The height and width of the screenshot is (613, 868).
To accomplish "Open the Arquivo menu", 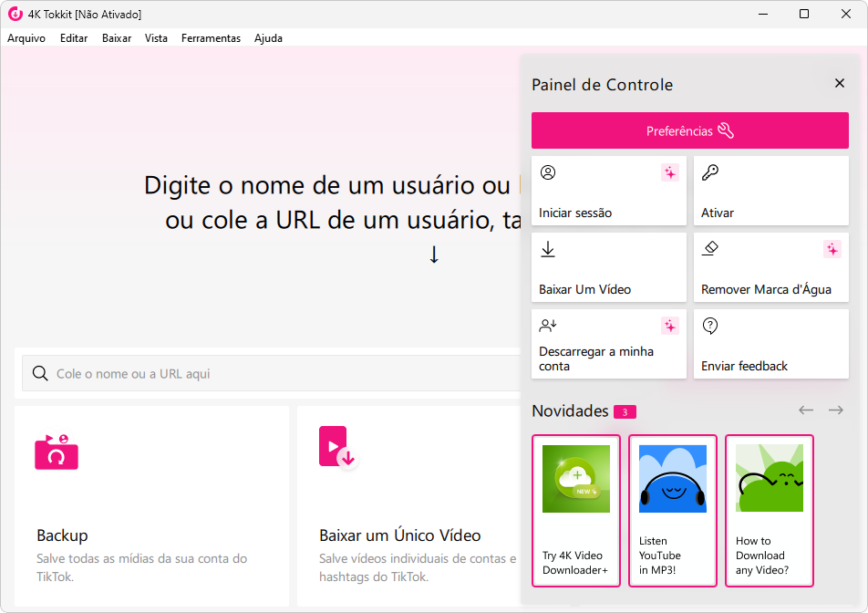I will (26, 38).
